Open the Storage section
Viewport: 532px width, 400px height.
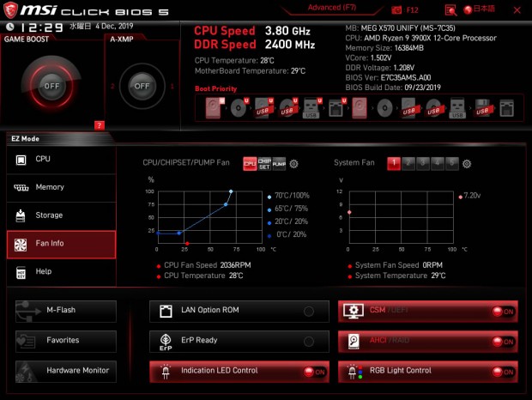coord(62,215)
